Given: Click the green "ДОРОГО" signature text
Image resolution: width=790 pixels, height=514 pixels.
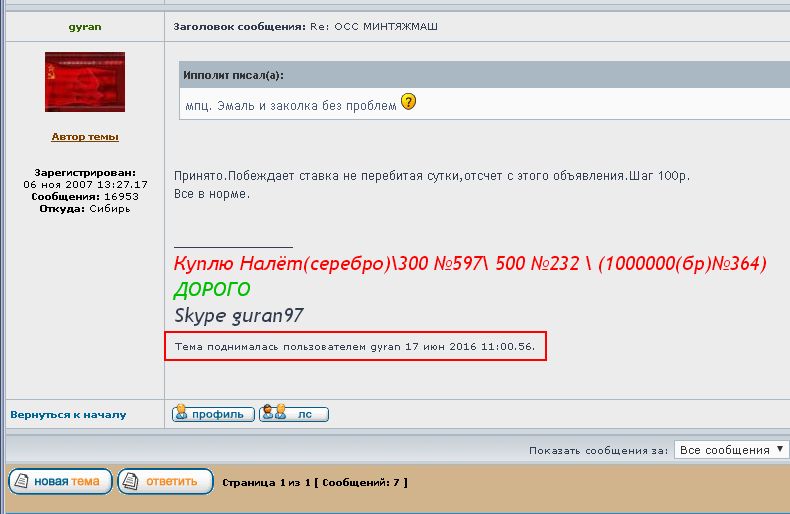Looking at the screenshot, I should pyautogui.click(x=212, y=289).
